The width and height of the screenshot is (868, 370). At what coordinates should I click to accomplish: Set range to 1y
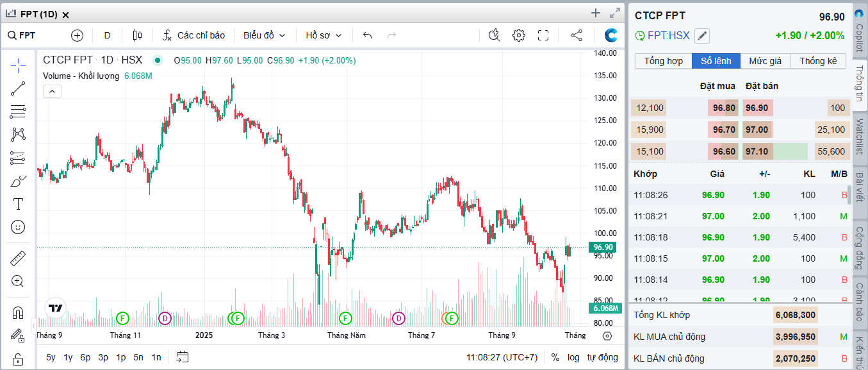(x=68, y=357)
